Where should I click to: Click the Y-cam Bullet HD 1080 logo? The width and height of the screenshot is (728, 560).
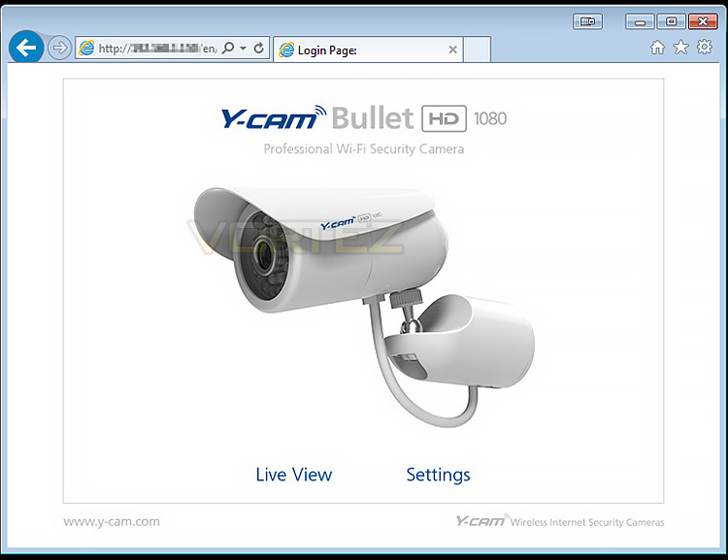[x=364, y=118]
